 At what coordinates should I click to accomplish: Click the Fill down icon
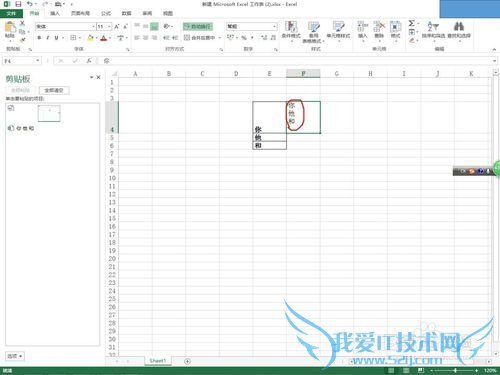pos(412,32)
